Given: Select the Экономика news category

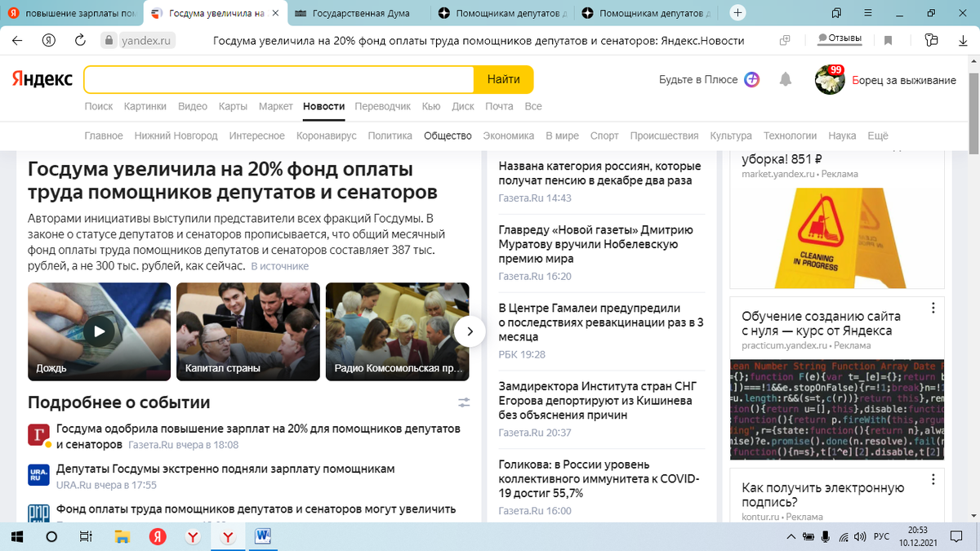Looking at the screenshot, I should [x=509, y=136].
